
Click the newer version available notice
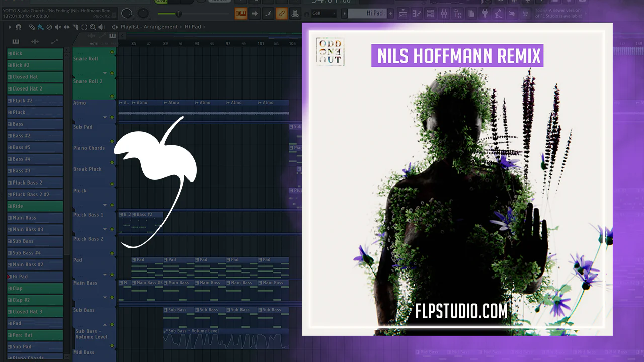pos(558,13)
